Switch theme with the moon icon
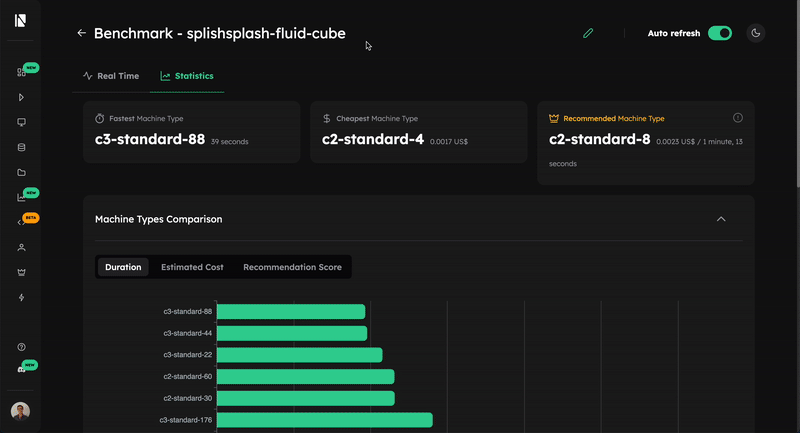Image resolution: width=800 pixels, height=433 pixels. [x=756, y=33]
